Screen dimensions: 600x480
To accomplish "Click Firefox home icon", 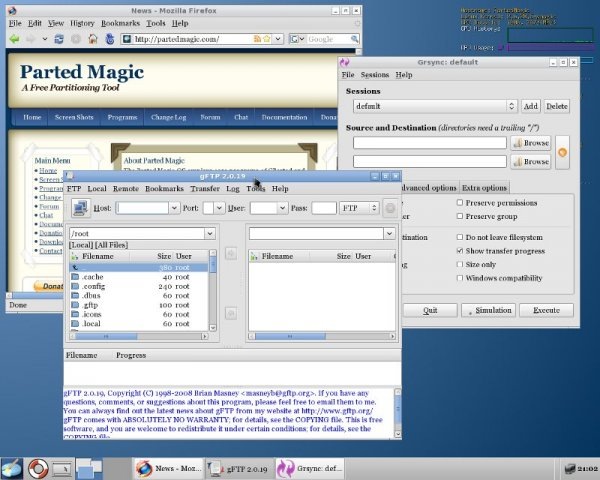I will [93, 39].
